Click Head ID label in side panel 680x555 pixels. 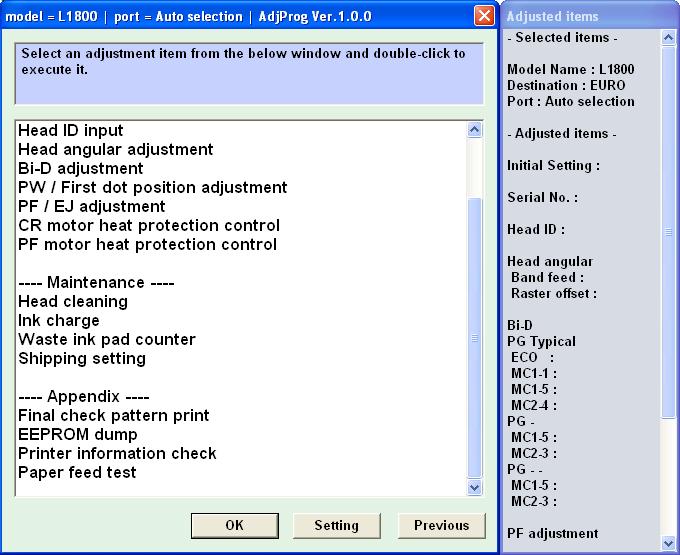[536, 230]
